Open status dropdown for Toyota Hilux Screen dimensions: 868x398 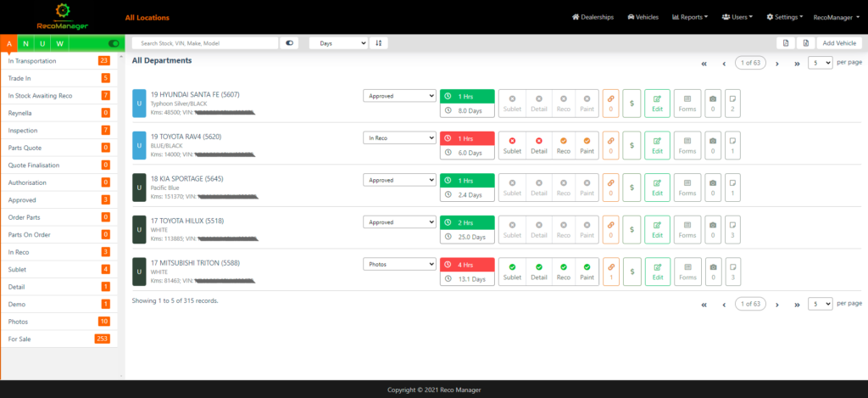click(x=400, y=221)
